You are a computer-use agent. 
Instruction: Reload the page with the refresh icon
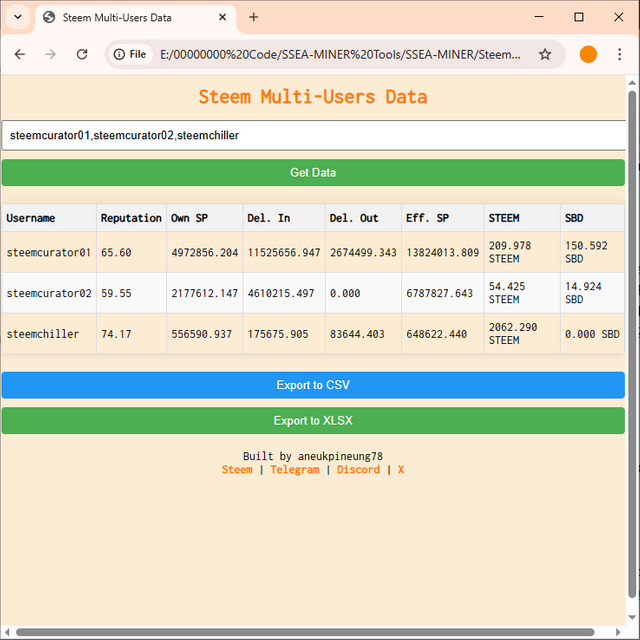click(x=82, y=54)
